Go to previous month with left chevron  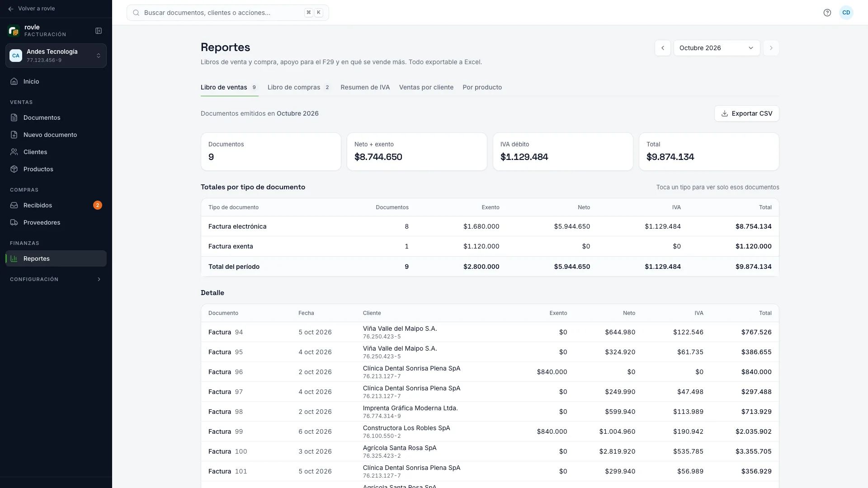(x=663, y=48)
